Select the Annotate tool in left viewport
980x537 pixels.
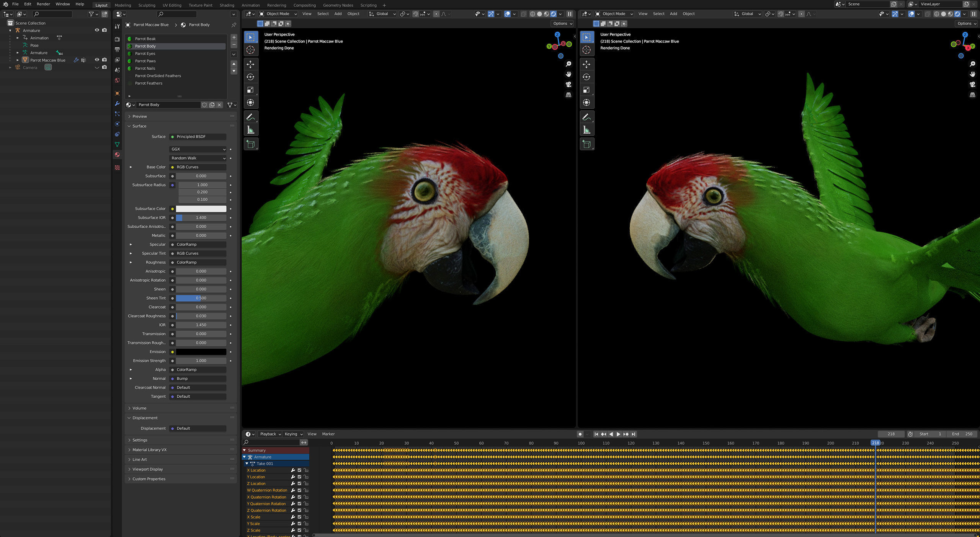click(250, 117)
